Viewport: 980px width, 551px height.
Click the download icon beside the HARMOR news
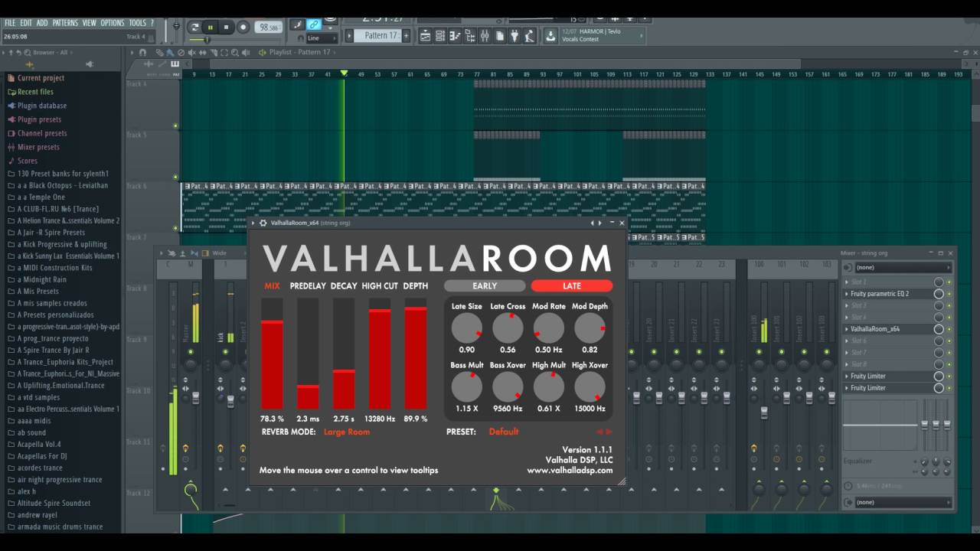[550, 35]
